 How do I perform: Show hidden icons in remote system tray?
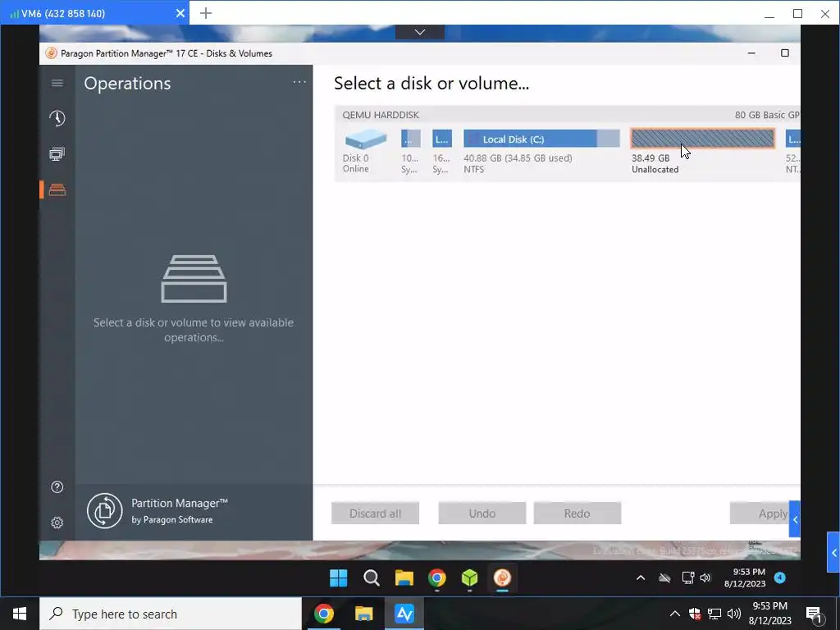[641, 577]
